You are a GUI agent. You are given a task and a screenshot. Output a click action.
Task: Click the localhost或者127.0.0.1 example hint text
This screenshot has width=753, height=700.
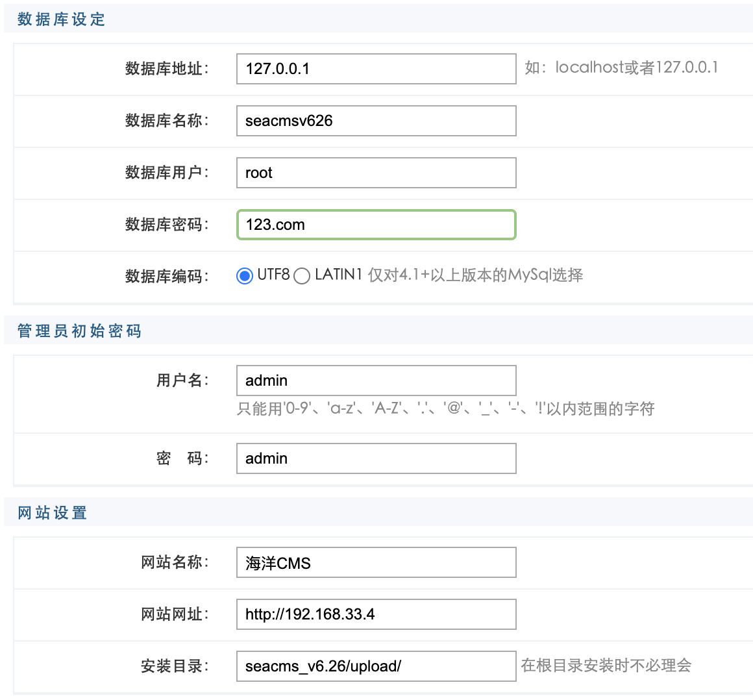621,68
